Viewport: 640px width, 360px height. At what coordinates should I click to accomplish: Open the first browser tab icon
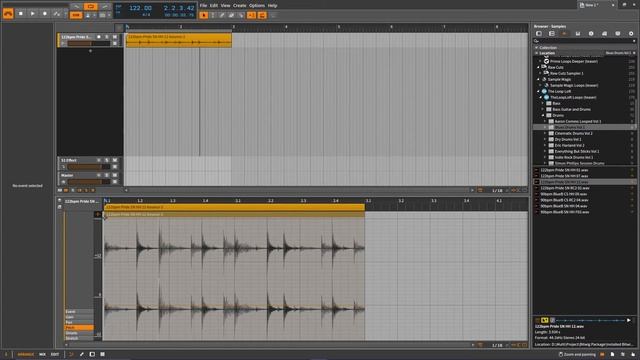pyautogui.click(x=539, y=33)
